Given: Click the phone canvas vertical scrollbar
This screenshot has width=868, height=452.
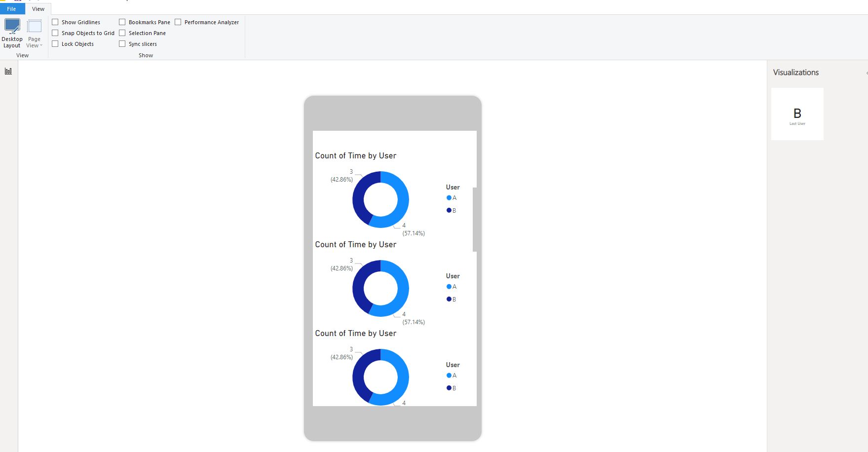Looking at the screenshot, I should pos(475,219).
